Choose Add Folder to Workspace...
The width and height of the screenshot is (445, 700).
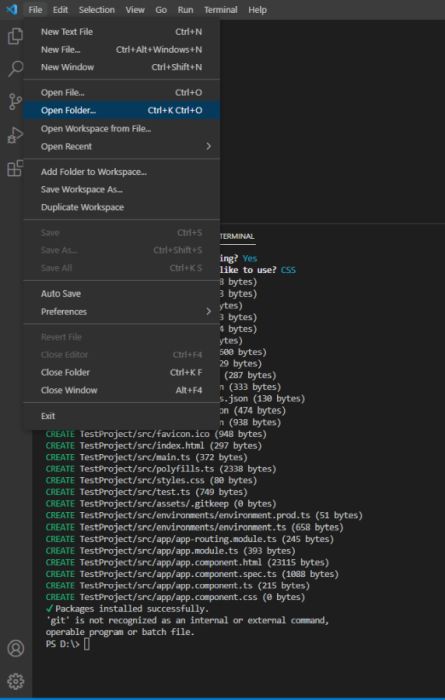[x=121, y=172]
